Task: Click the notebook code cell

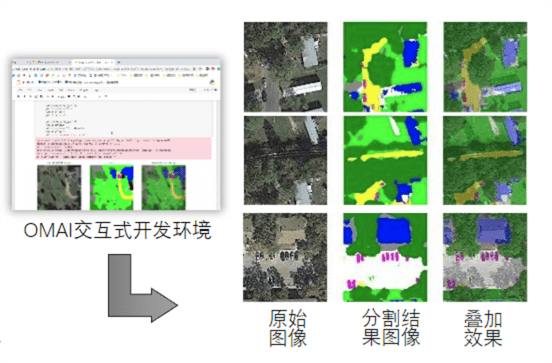Action: coord(124,119)
